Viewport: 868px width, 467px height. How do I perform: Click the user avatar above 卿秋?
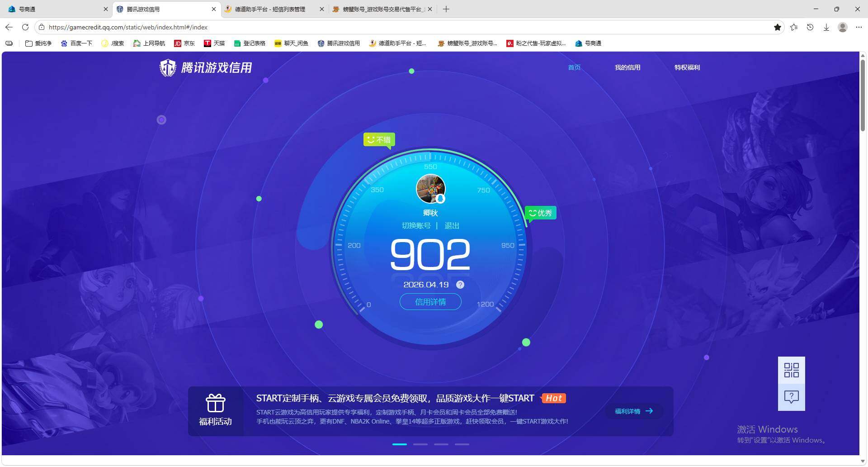(x=431, y=189)
